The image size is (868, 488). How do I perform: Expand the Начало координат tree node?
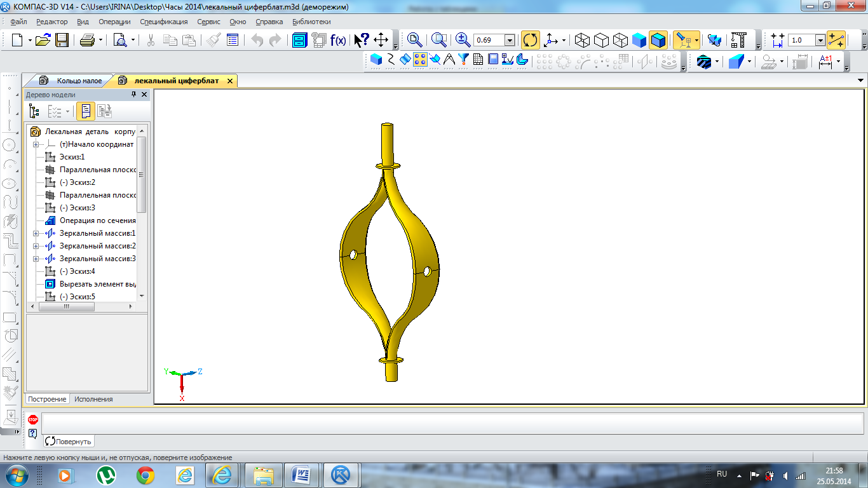(x=36, y=144)
